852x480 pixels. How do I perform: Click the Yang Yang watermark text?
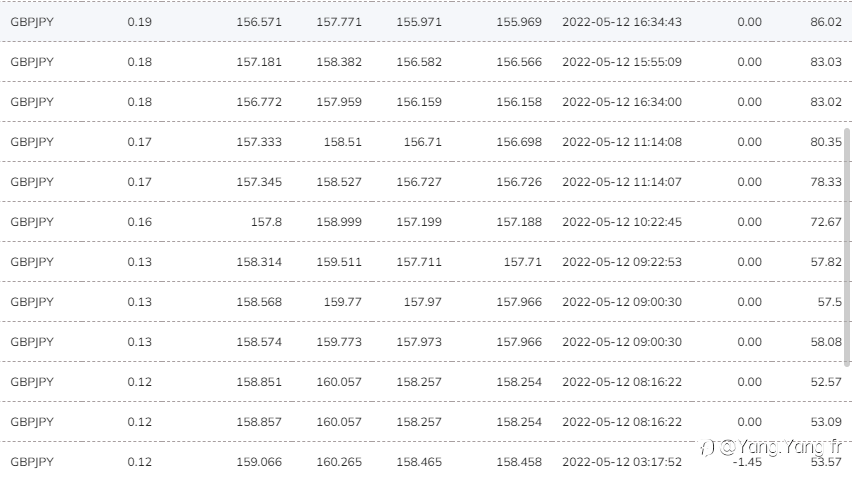click(x=769, y=448)
